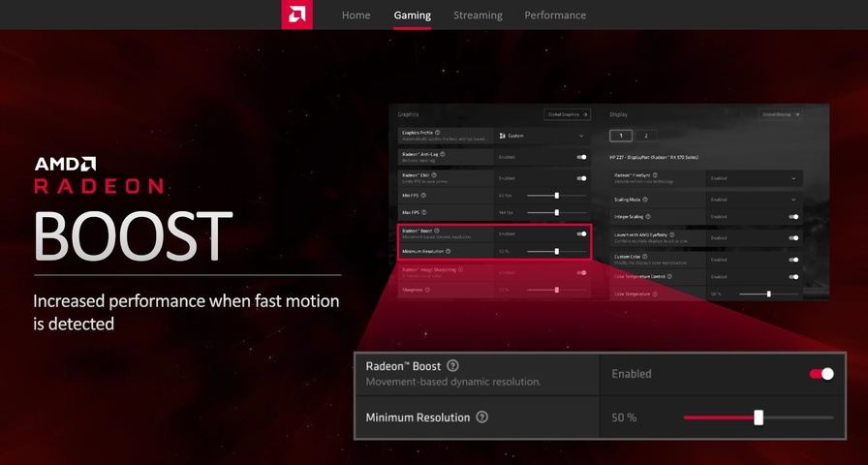868x465 pixels.
Task: Click help icon next to Radeon Image Sharpening
Action: point(460,269)
